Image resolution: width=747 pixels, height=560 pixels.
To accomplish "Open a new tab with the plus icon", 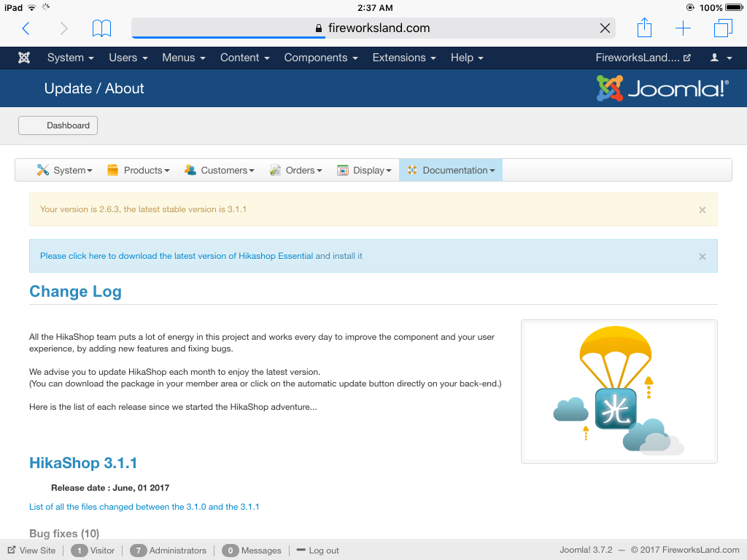I will pos(683,28).
